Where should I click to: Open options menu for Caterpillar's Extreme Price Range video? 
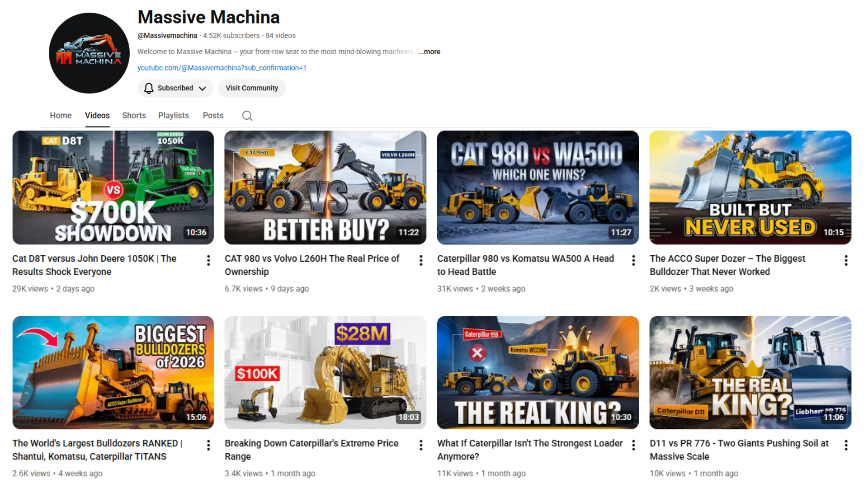[421, 445]
